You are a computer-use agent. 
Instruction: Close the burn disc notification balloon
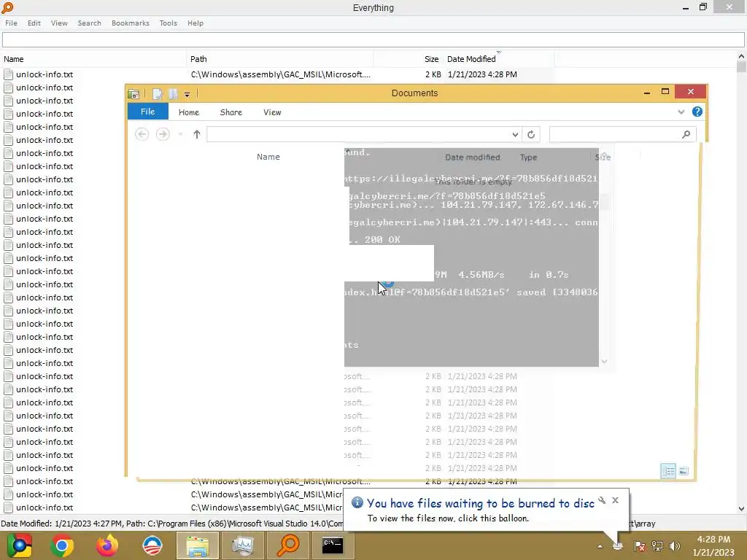[x=615, y=500]
